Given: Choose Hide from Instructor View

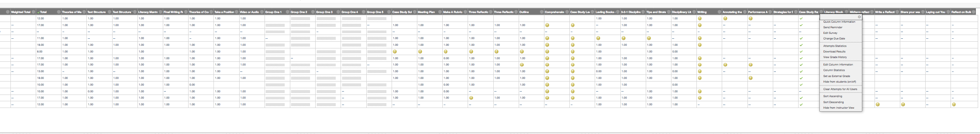Looking at the screenshot, I should [x=838, y=108].
